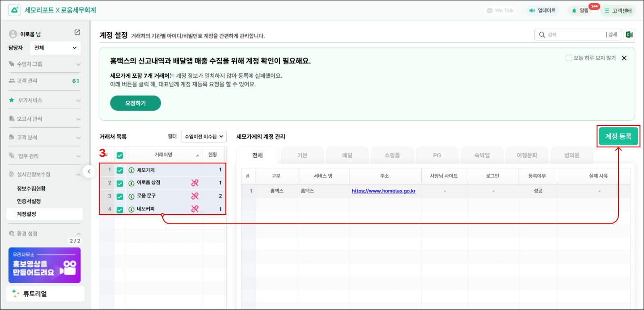
Task: Click the info icon beside 세모가게
Action: pyautogui.click(x=131, y=170)
